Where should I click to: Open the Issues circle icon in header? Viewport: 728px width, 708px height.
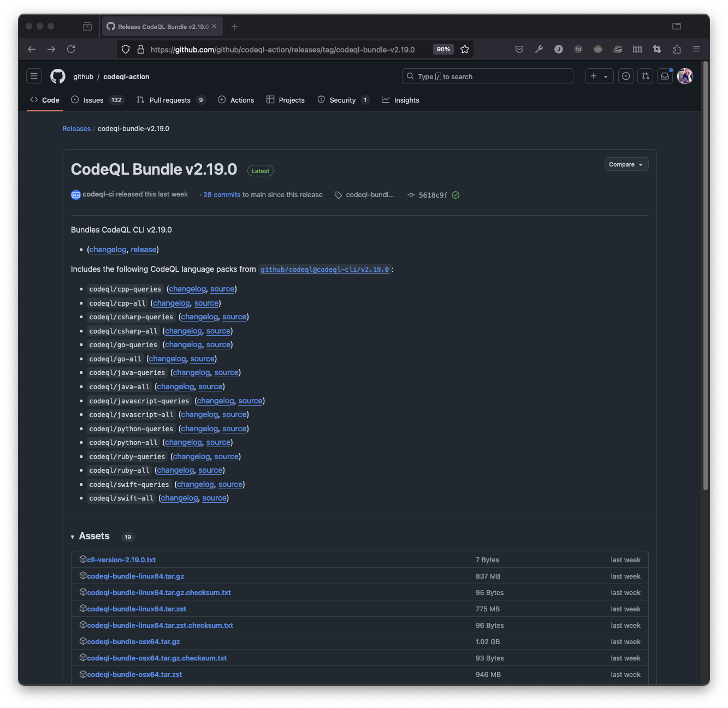pos(626,76)
